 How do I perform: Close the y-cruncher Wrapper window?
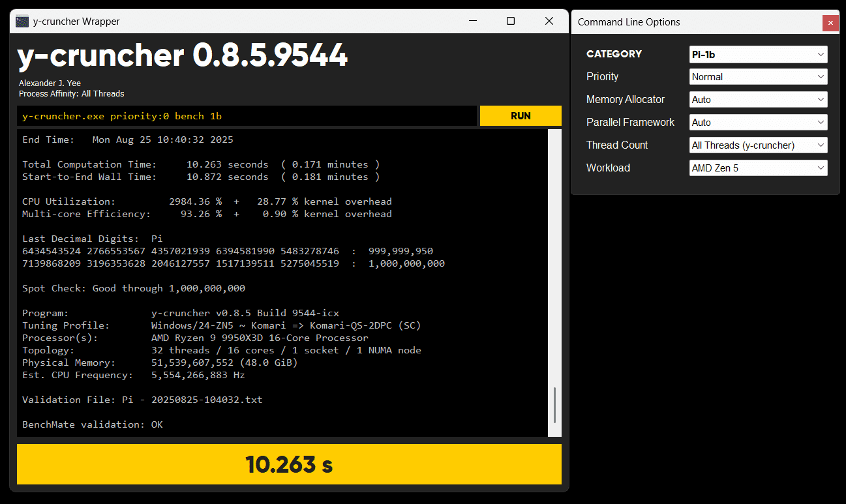(x=549, y=22)
